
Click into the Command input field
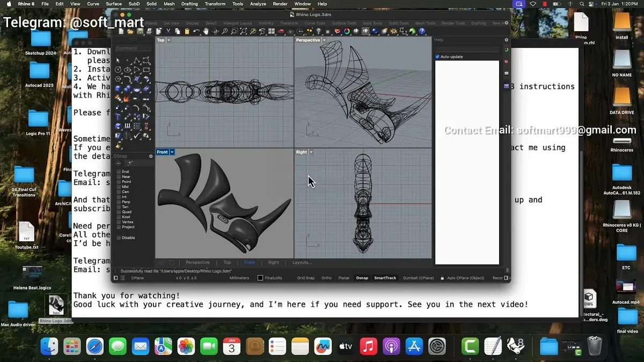133,48
